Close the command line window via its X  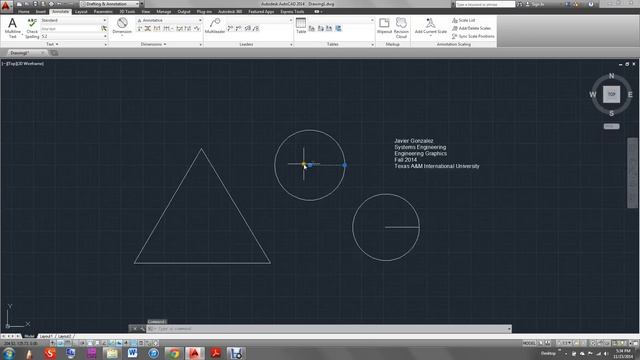pyautogui.click(x=134, y=329)
